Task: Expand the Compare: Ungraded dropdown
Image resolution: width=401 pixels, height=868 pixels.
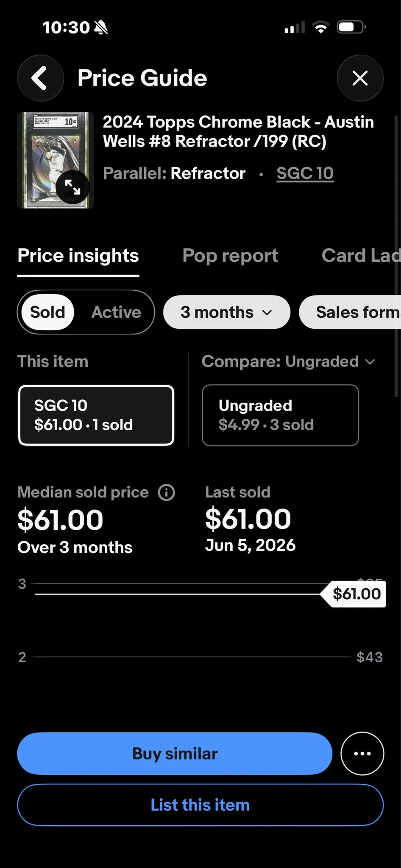Action: pos(288,362)
